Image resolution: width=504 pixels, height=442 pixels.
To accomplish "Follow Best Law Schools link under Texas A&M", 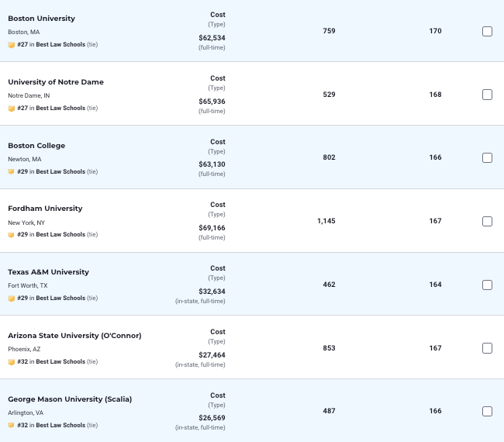I will pyautogui.click(x=60, y=299).
